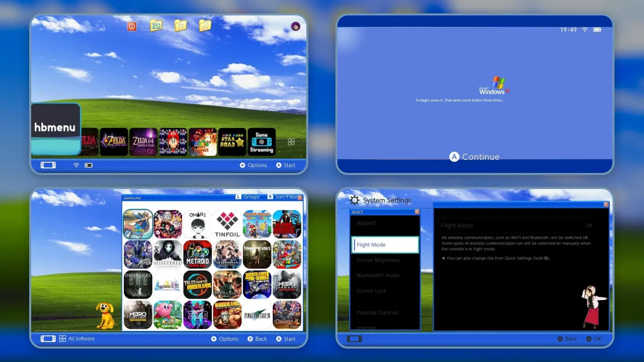Open the Sort/Filter options
The height and width of the screenshot is (362, 644).
click(x=283, y=197)
